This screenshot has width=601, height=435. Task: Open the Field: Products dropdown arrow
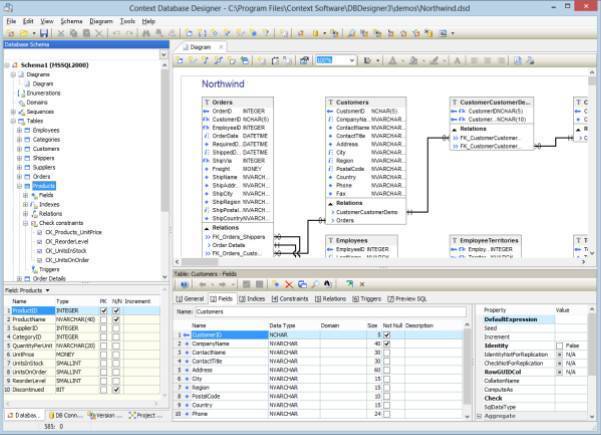coord(48,291)
